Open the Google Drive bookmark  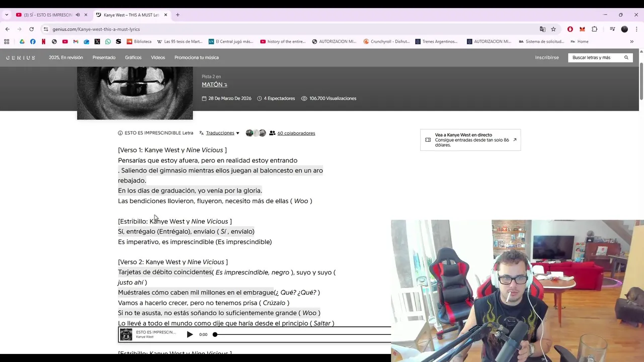tap(22, 42)
